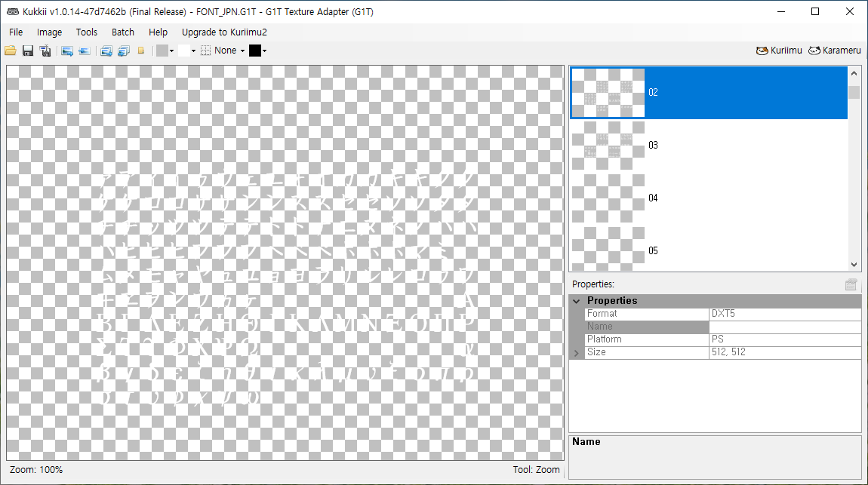The image size is (868, 485).
Task: Click the Import PNG icon
Action: coord(84,51)
